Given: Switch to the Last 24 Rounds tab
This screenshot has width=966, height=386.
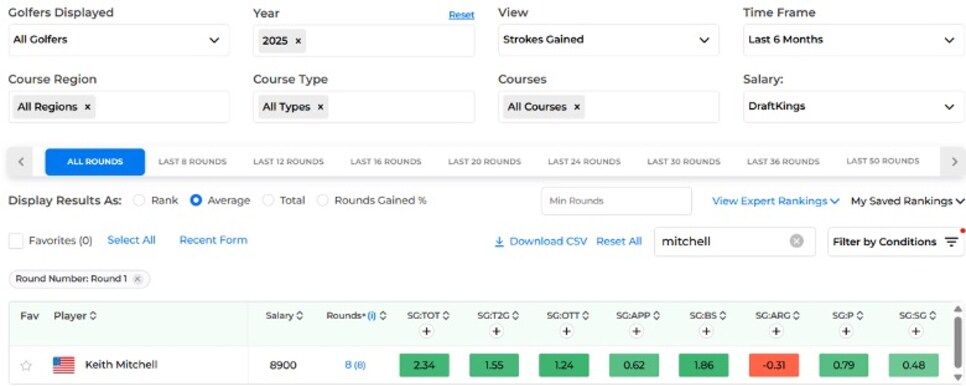Looking at the screenshot, I should (x=584, y=162).
